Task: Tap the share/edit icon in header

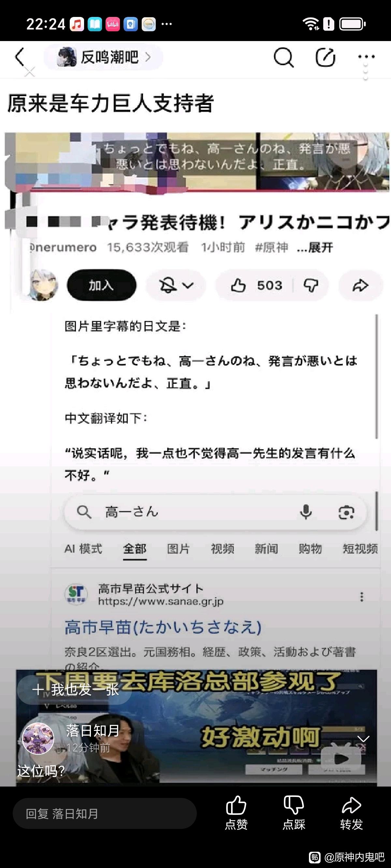Action: pos(325,57)
